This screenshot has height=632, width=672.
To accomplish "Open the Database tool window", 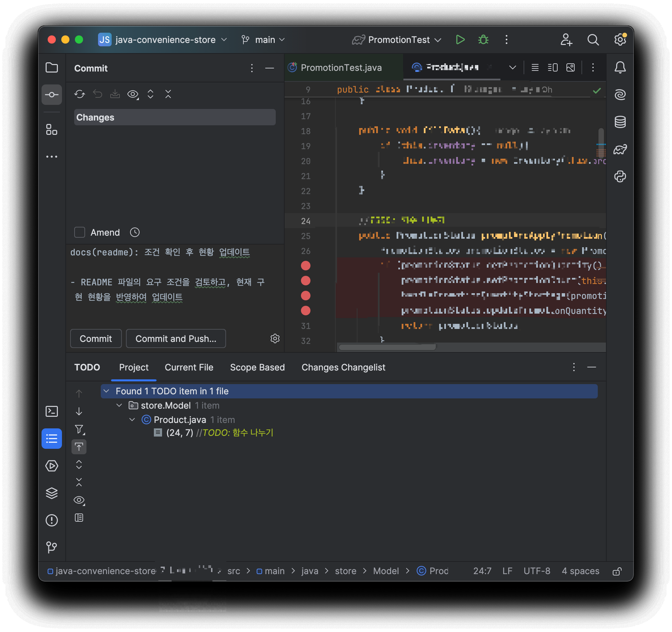I will coord(620,122).
